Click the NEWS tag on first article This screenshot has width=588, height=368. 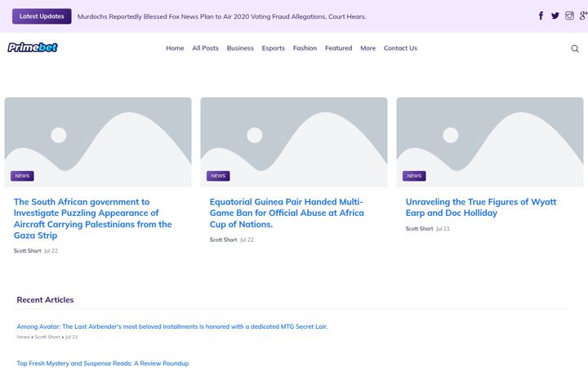point(22,176)
